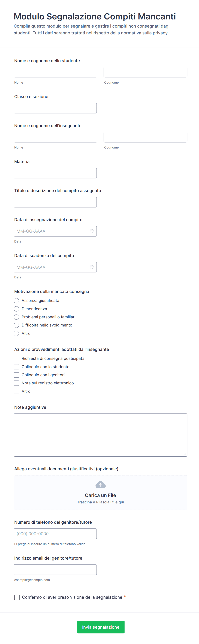This screenshot has width=199, height=644.
Task: Click the cloud upload icon
Action: (100, 485)
